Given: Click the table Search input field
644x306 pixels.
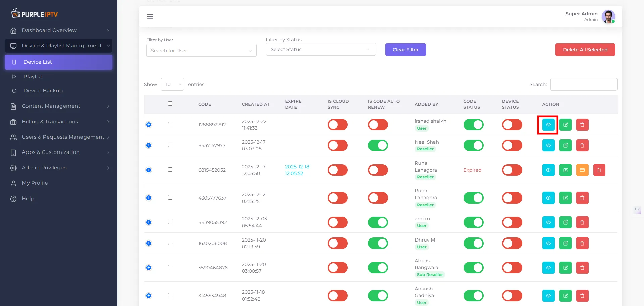Looking at the screenshot, I should pyautogui.click(x=584, y=84).
